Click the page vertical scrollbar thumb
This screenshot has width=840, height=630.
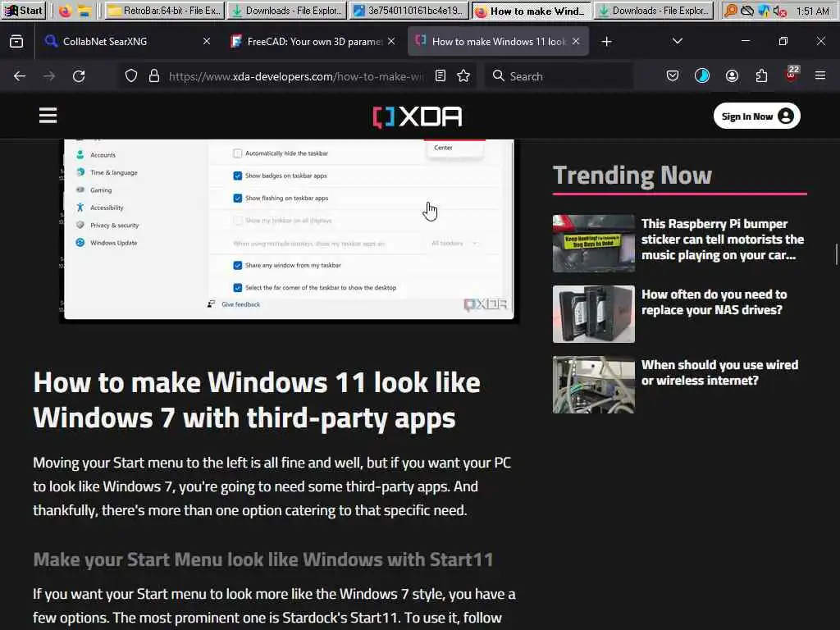click(x=836, y=254)
